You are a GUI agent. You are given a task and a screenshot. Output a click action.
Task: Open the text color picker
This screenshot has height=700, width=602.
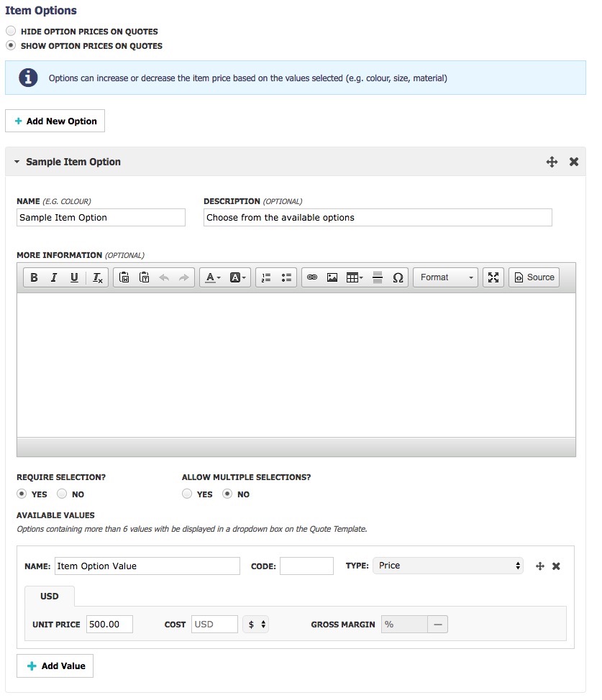point(213,277)
